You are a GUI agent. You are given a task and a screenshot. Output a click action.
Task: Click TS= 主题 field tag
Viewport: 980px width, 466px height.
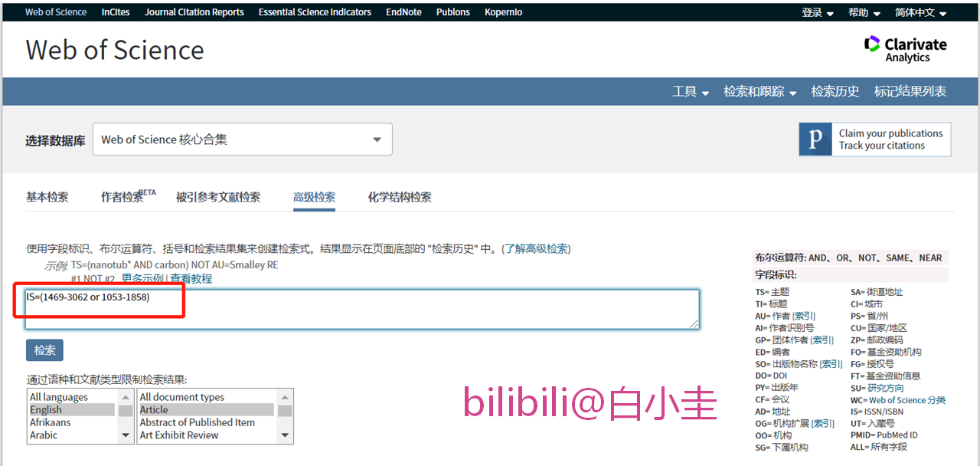coord(773,292)
